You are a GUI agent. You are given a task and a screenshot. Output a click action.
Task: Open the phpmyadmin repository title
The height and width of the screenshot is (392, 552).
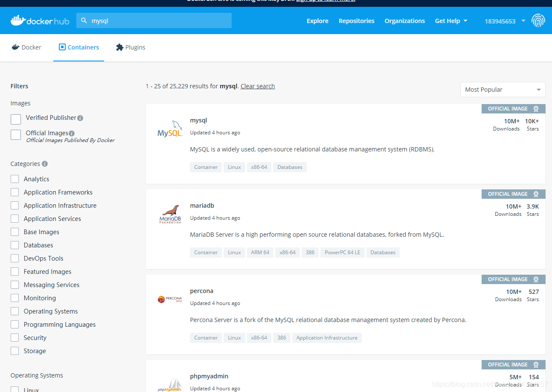[209, 376]
